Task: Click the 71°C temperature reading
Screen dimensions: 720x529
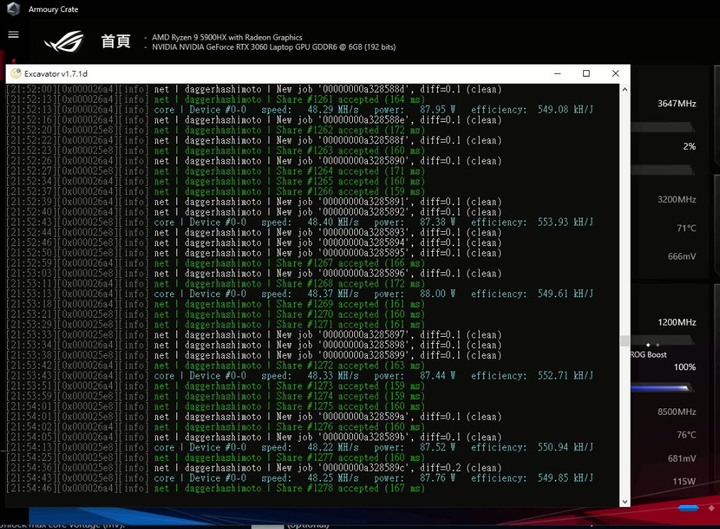Action: (686, 228)
